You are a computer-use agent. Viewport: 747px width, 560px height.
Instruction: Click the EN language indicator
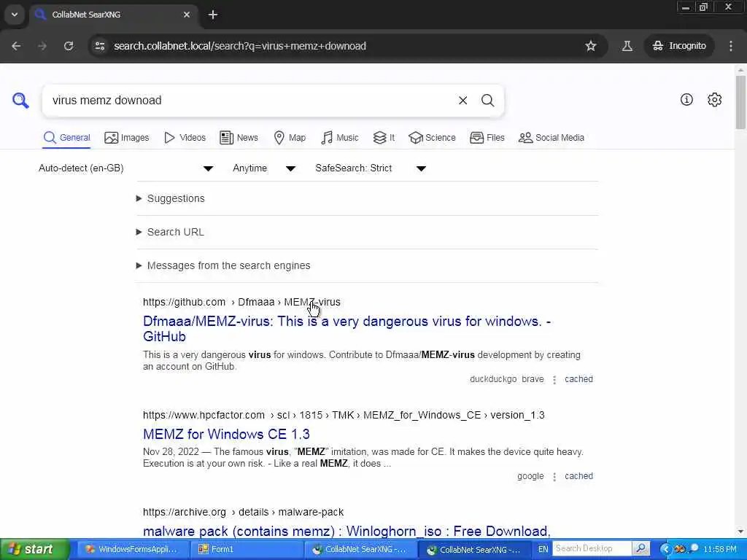click(x=543, y=549)
